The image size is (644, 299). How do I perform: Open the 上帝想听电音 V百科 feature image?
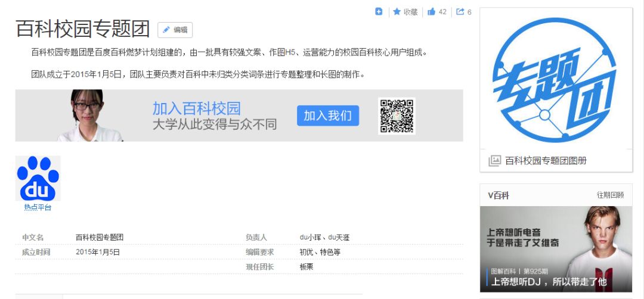556,248
